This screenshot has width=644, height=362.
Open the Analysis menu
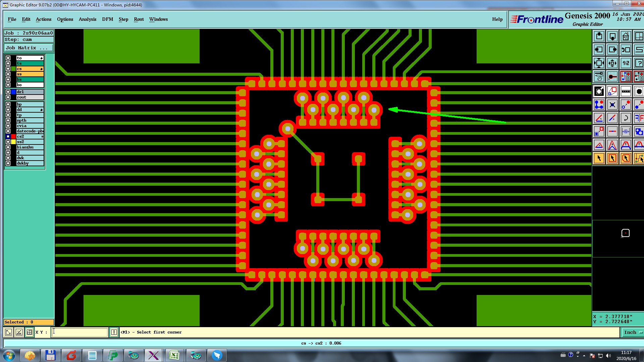[x=88, y=19]
